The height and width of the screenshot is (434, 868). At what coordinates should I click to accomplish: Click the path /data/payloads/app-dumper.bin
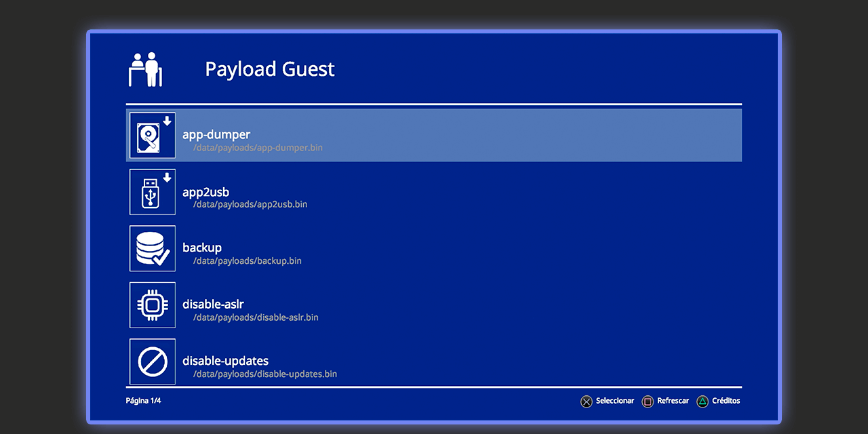click(x=258, y=147)
